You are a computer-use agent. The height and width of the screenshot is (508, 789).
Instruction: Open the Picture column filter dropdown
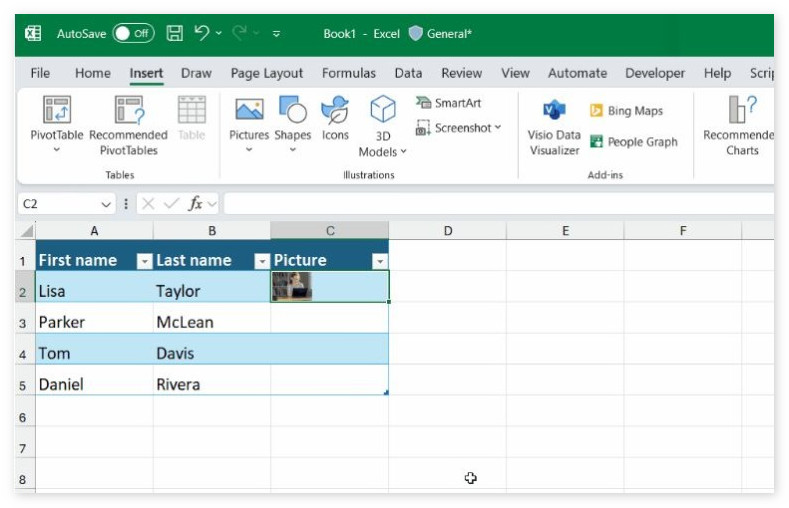pos(379,261)
